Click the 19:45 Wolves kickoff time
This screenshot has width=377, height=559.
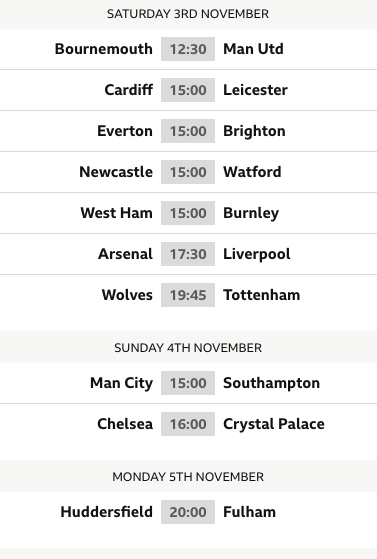[188, 295]
